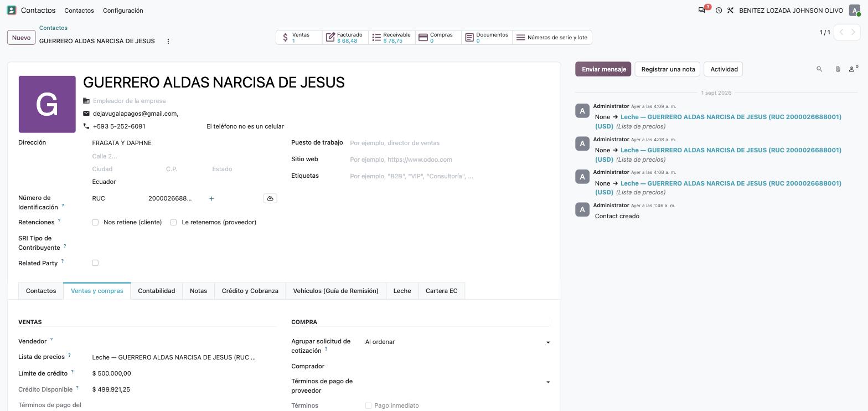Click the Sitio web input field

tap(449, 160)
